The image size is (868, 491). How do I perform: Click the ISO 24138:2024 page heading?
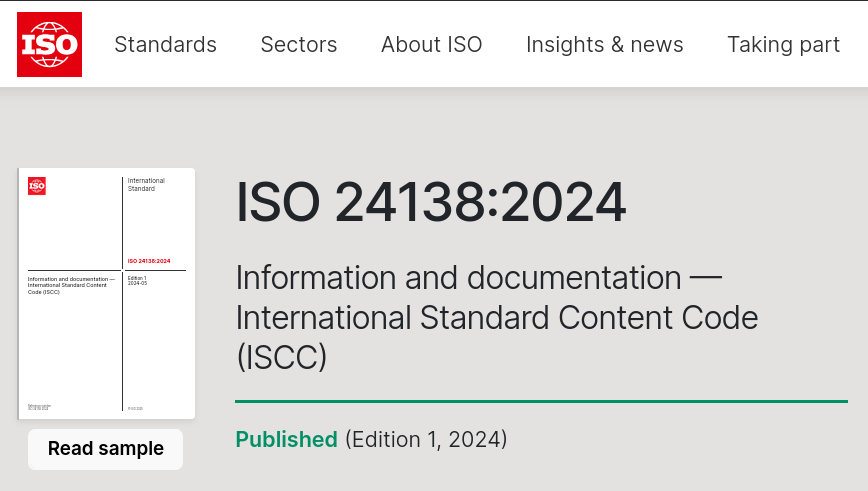(431, 203)
